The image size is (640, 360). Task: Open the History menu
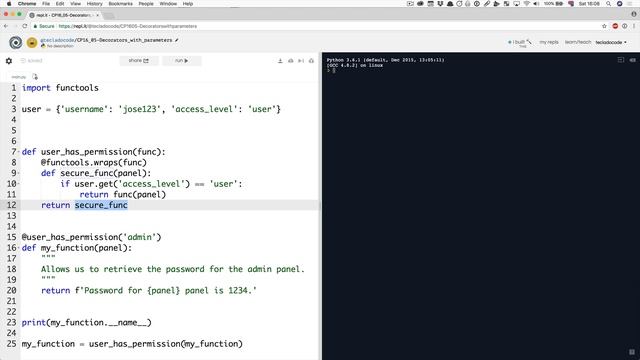tap(94, 4)
